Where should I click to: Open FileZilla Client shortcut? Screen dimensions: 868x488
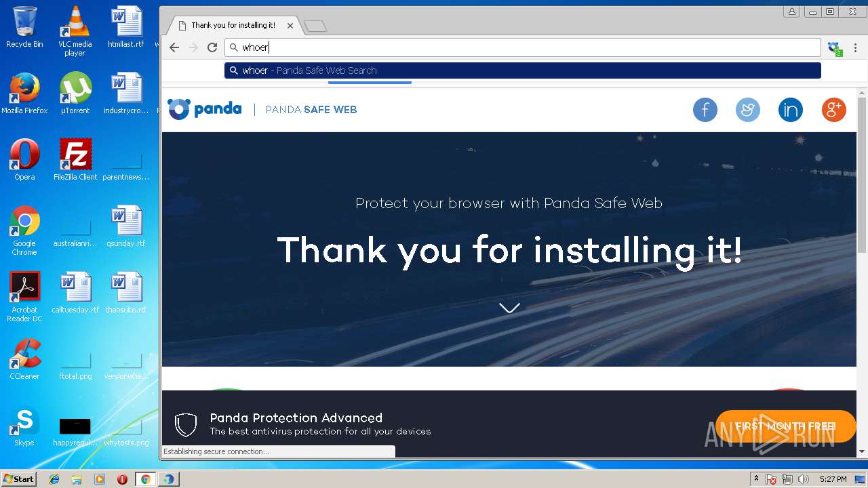(75, 160)
